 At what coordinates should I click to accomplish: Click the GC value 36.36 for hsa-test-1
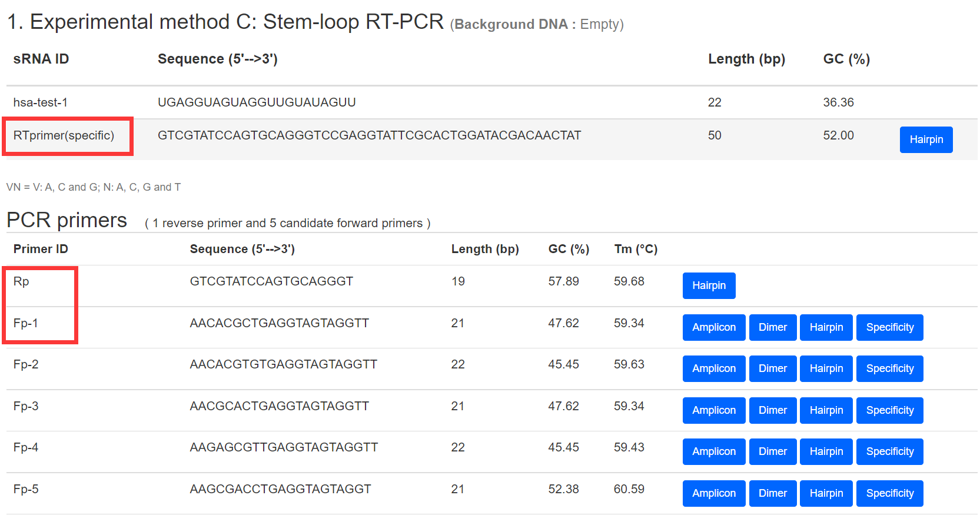coord(838,102)
